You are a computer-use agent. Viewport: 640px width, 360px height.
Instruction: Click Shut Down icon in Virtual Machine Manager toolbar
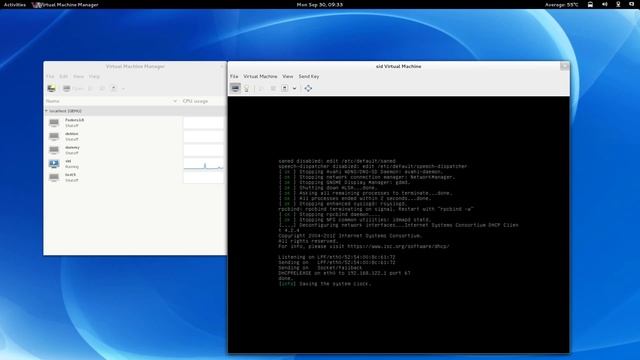(x=113, y=88)
